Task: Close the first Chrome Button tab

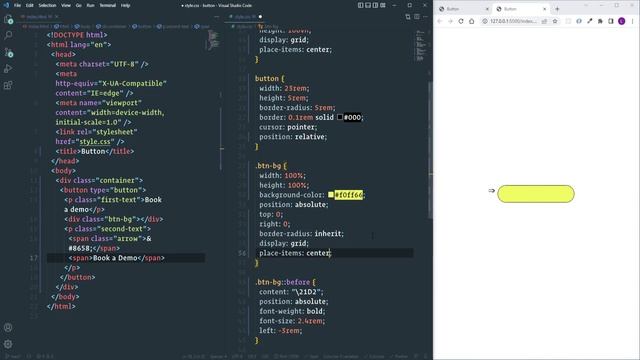Action: coord(487,9)
